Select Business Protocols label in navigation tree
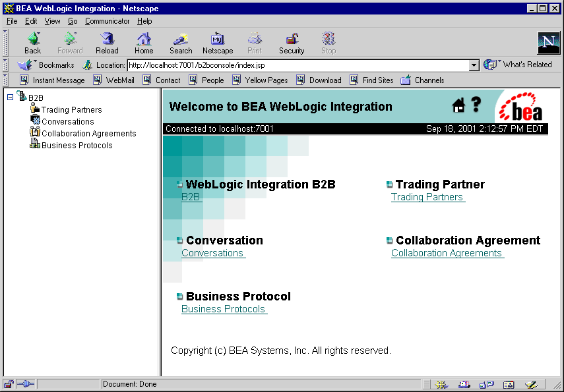Image resolution: width=564 pixels, height=392 pixels. tap(77, 145)
